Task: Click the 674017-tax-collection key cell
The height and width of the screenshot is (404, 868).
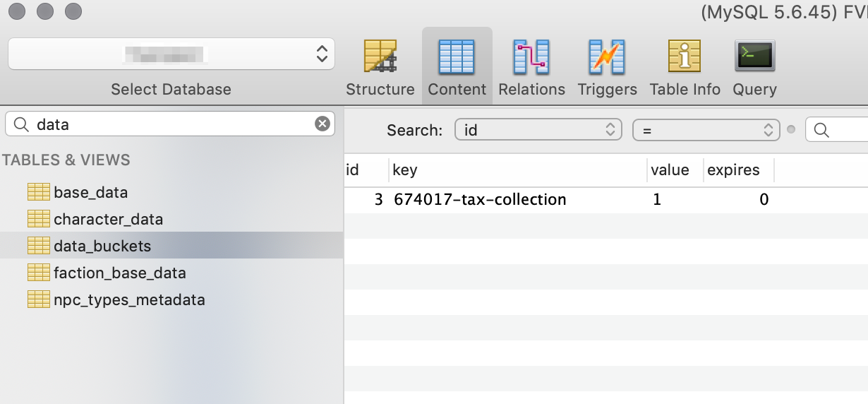Action: coord(480,200)
